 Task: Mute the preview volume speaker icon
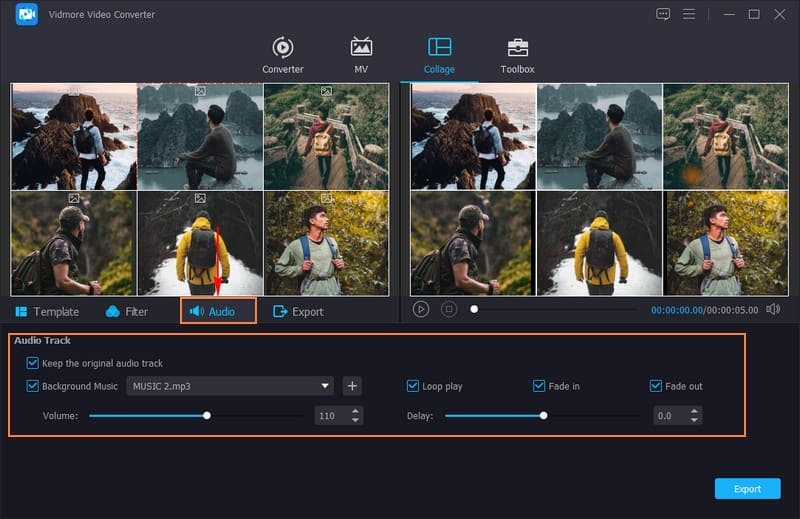(773, 310)
